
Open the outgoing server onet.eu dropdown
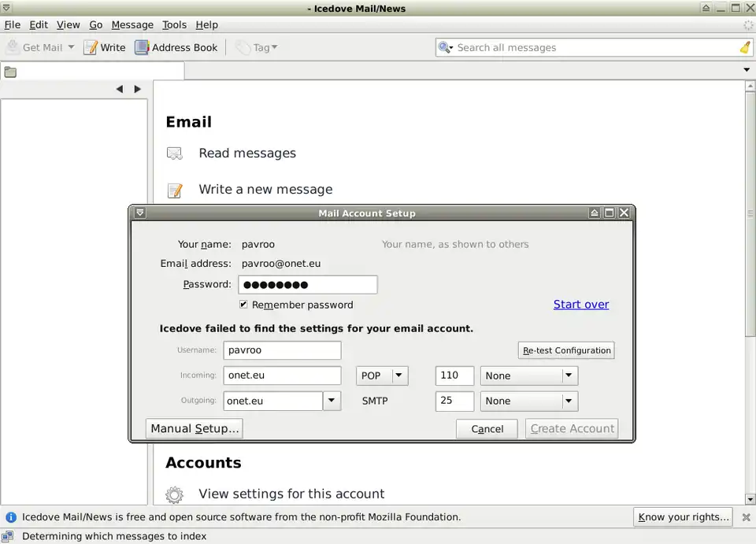pyautogui.click(x=332, y=401)
